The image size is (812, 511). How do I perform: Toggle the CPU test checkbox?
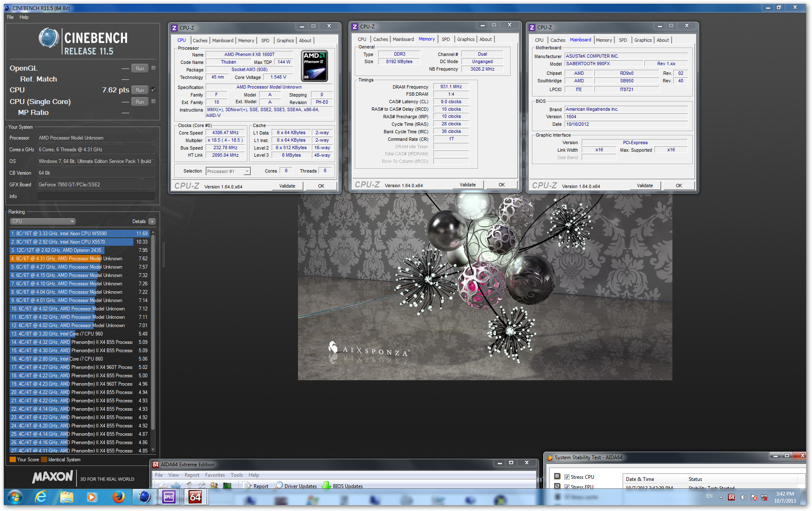(153, 90)
